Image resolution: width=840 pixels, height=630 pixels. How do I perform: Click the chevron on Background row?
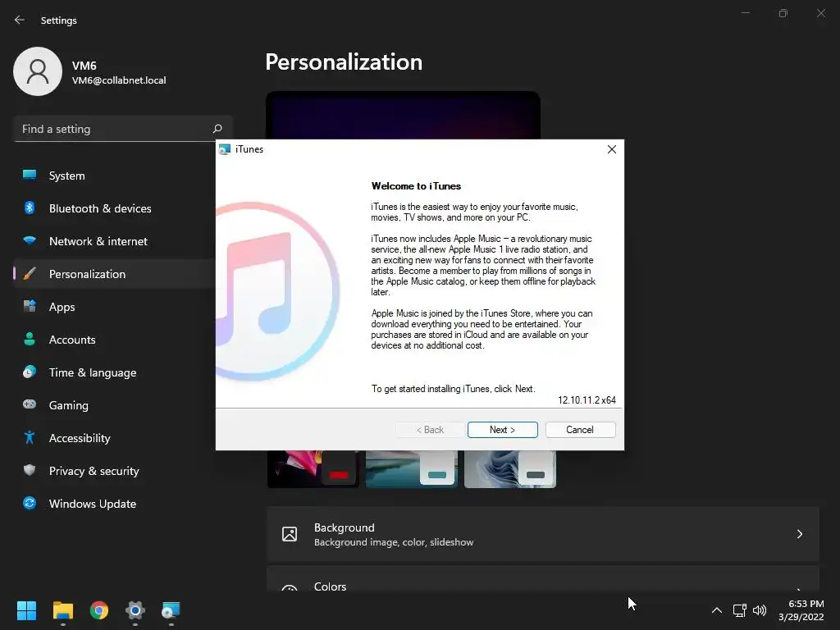coord(799,534)
